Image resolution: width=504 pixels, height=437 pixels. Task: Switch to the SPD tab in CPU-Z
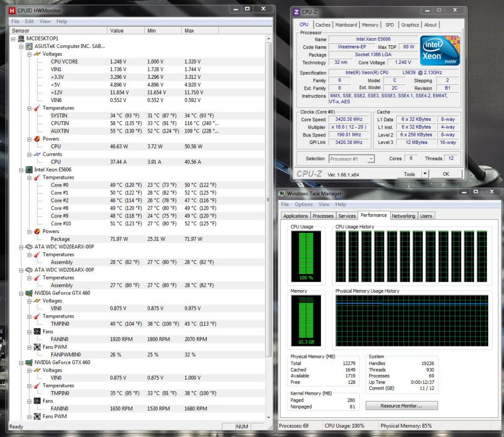[390, 25]
